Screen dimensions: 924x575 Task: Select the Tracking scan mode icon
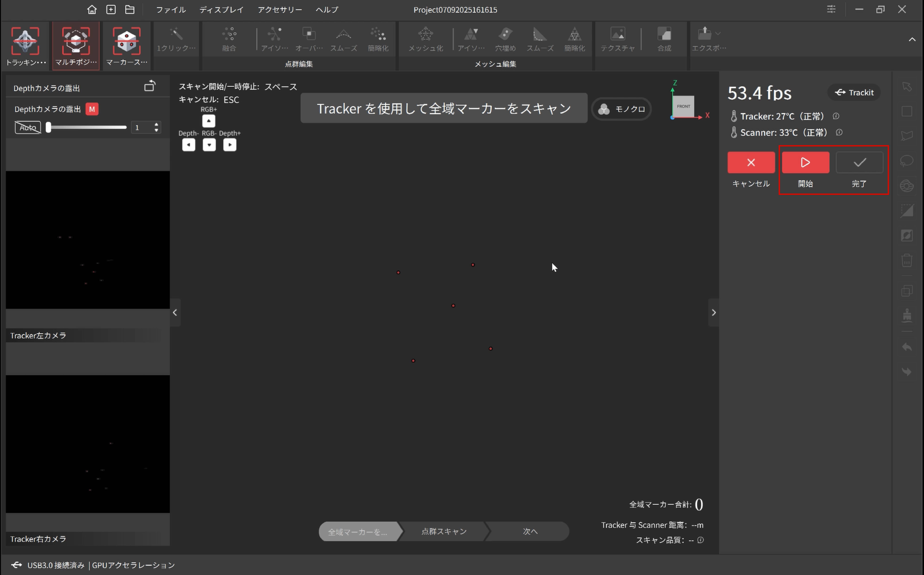[x=25, y=41]
